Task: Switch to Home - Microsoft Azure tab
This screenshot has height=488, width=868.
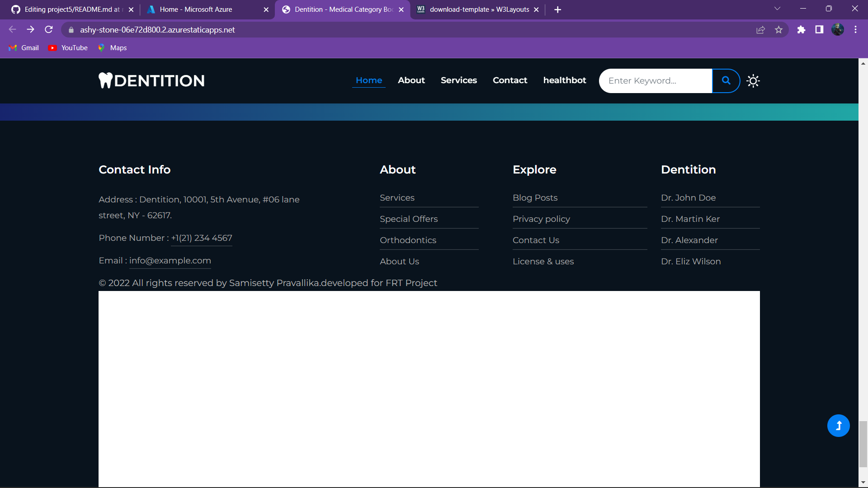Action: [x=196, y=9]
